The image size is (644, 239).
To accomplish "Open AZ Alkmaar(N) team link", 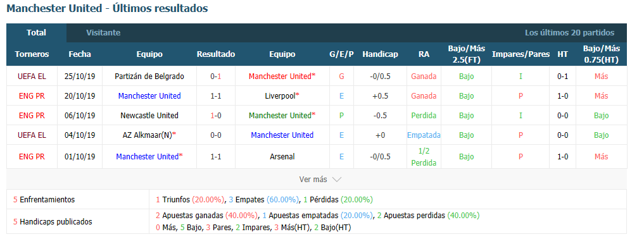I will [x=148, y=135].
